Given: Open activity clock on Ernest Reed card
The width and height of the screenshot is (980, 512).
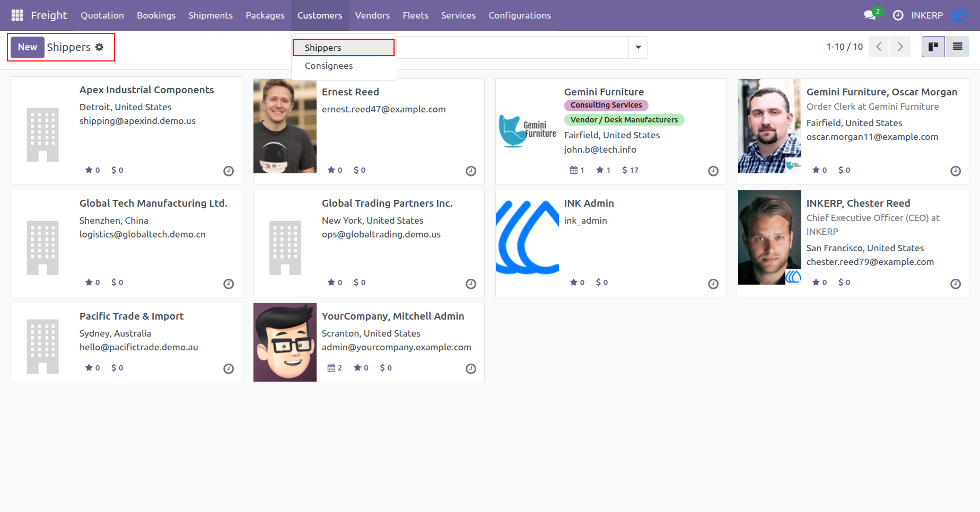Looking at the screenshot, I should [x=471, y=171].
